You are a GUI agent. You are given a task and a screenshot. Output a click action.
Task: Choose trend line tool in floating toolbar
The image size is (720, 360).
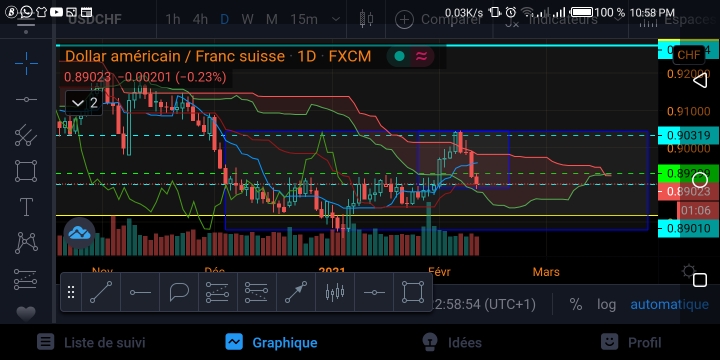click(101, 292)
